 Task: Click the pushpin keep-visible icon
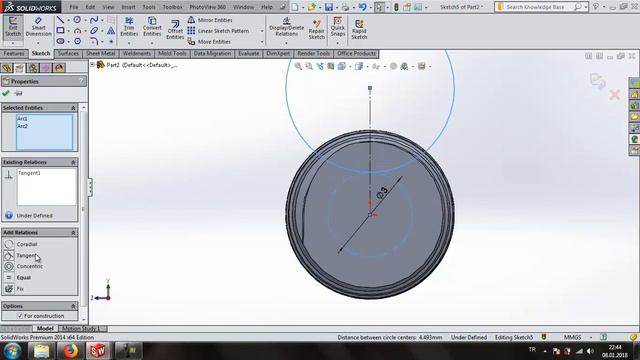pyautogui.click(x=18, y=93)
